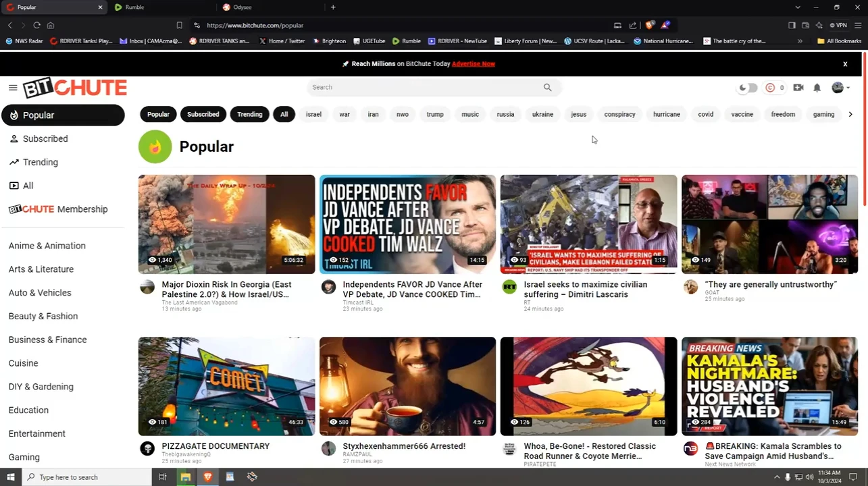Click the Brave Shields icon
This screenshot has width=868, height=486.
650,25
